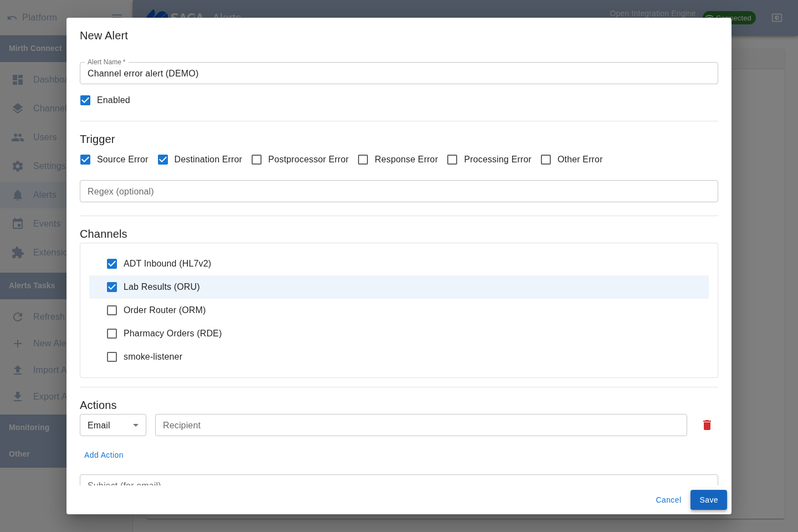Image resolution: width=798 pixels, height=532 pixels.
Task: Click the Import upload icon in sidebar
Action: (x=18, y=370)
